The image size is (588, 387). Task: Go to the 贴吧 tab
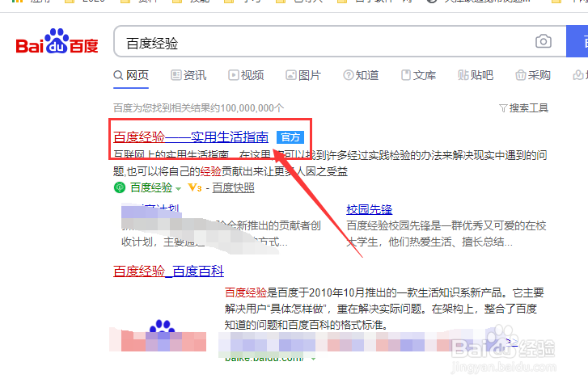tap(476, 75)
